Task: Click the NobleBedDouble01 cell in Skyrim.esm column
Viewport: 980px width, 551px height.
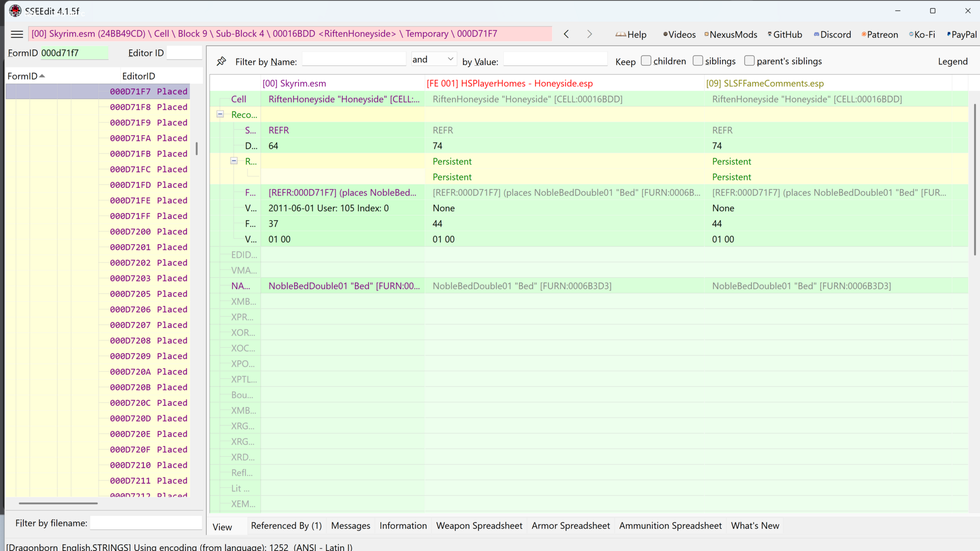Action: 342,286
